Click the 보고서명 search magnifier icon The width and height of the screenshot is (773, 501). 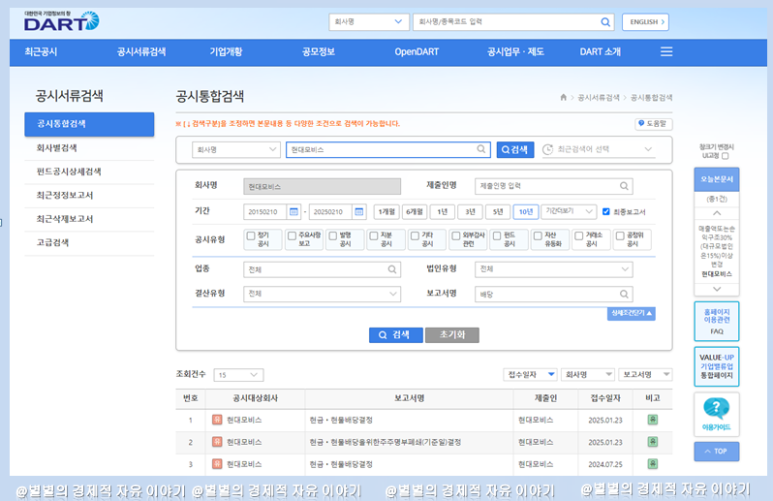click(624, 294)
